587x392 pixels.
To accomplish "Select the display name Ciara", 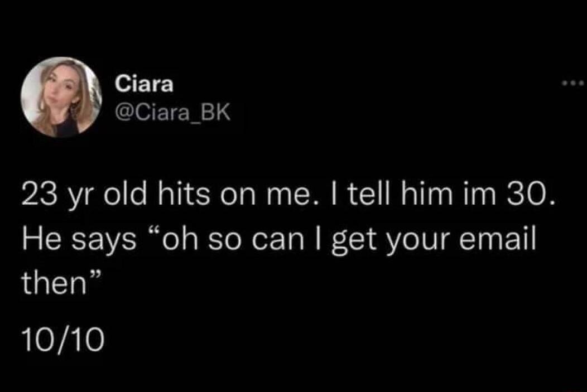I will tap(145, 84).
